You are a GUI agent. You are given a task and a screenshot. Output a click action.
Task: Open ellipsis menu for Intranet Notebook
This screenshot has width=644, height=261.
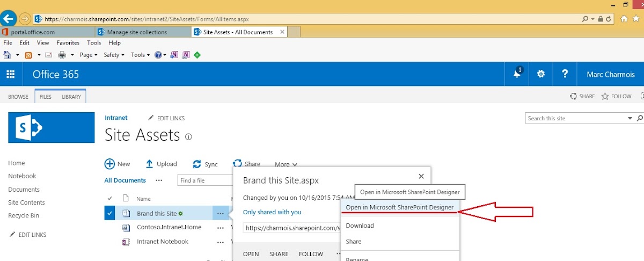pyautogui.click(x=221, y=242)
